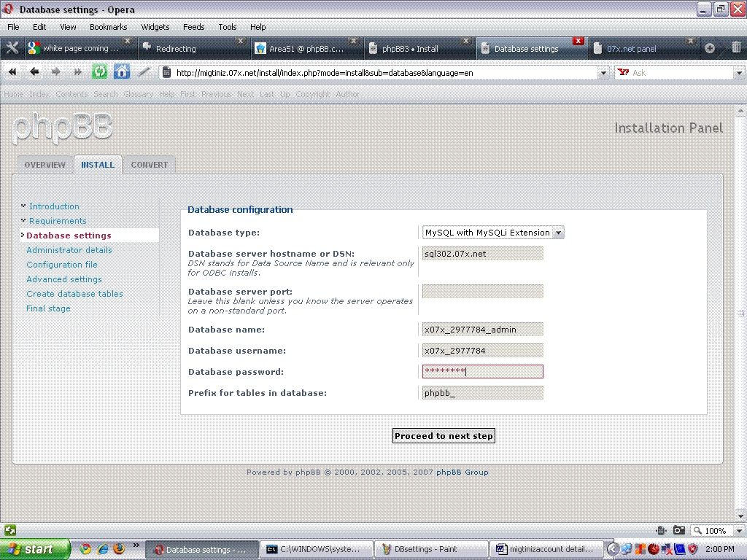Click the Rewind navigation arrow
747x560 pixels.
12,72
